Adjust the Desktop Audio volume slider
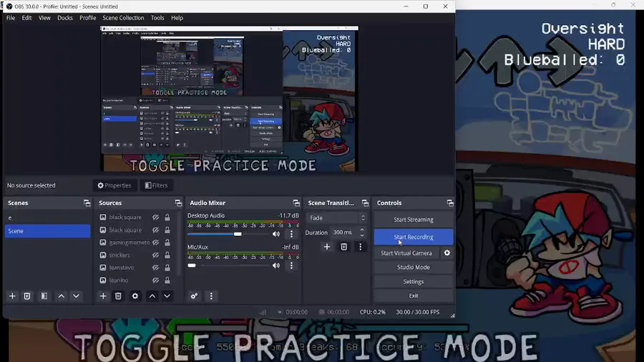644x362 pixels. [x=228, y=234]
